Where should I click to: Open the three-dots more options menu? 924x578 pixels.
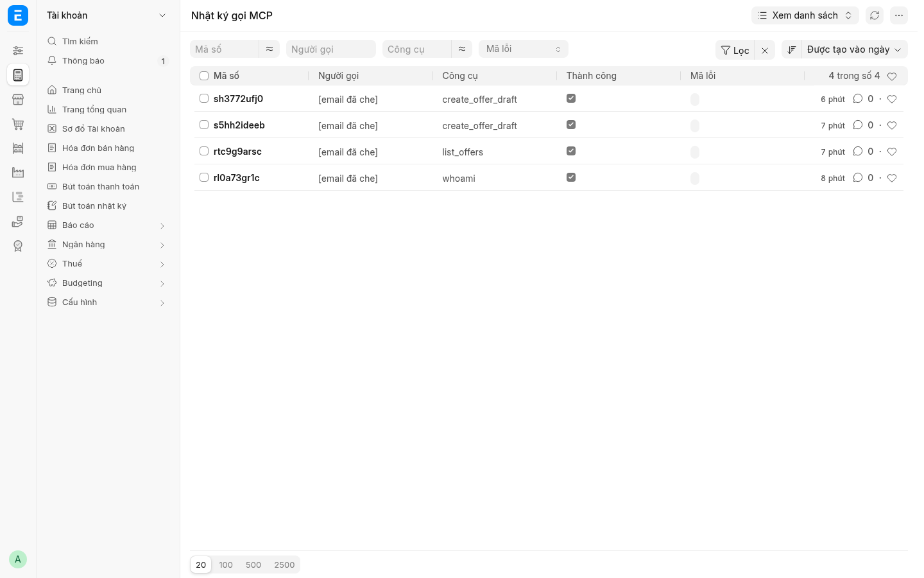(899, 15)
